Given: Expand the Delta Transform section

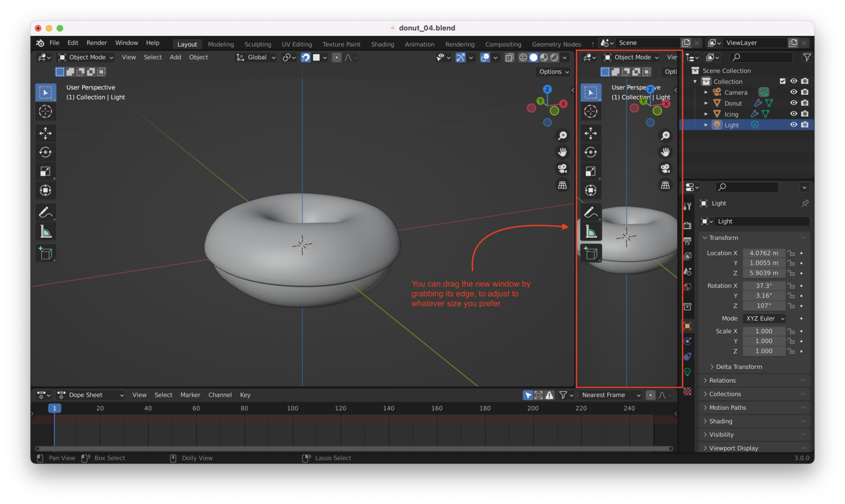Looking at the screenshot, I should point(738,367).
